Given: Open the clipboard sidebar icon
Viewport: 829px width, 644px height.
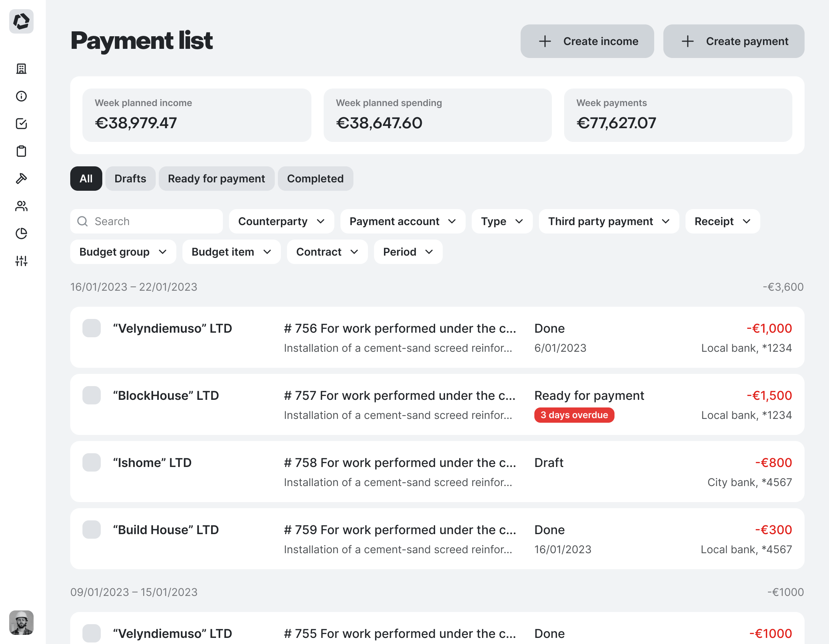Looking at the screenshot, I should (x=21, y=151).
